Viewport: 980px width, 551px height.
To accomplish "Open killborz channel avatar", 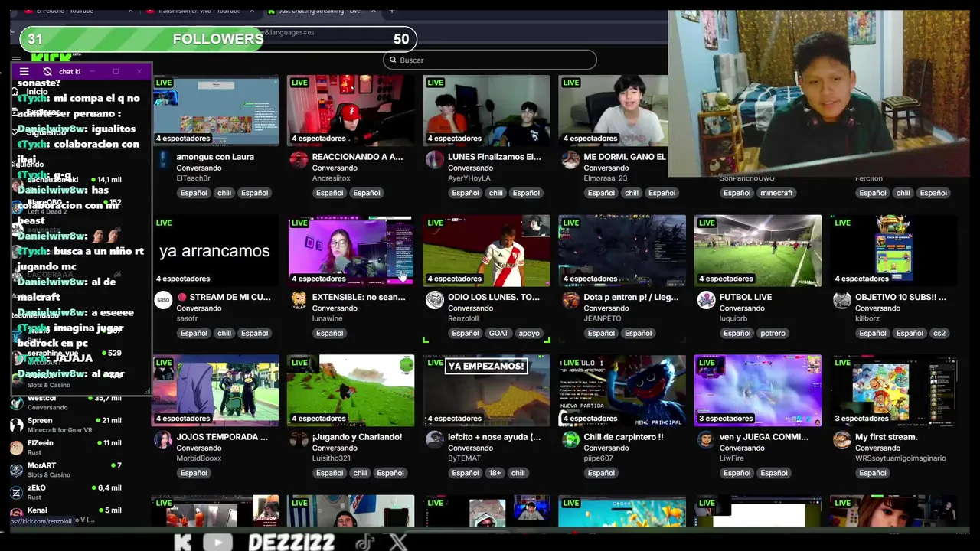I will tap(842, 300).
